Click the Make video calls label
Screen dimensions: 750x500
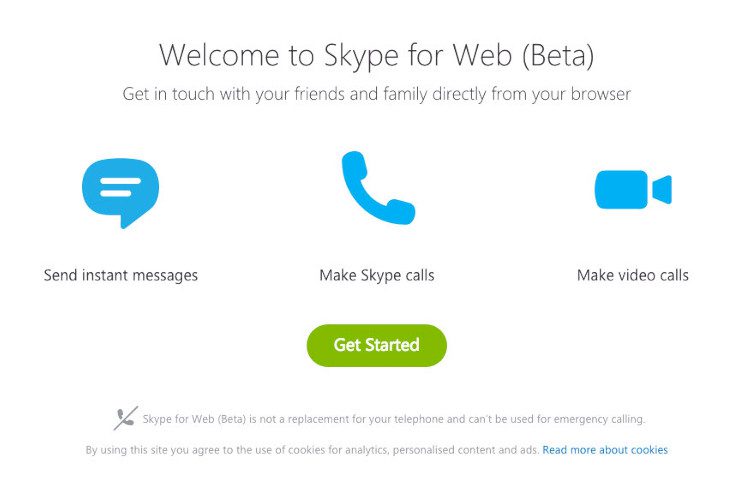tap(633, 275)
